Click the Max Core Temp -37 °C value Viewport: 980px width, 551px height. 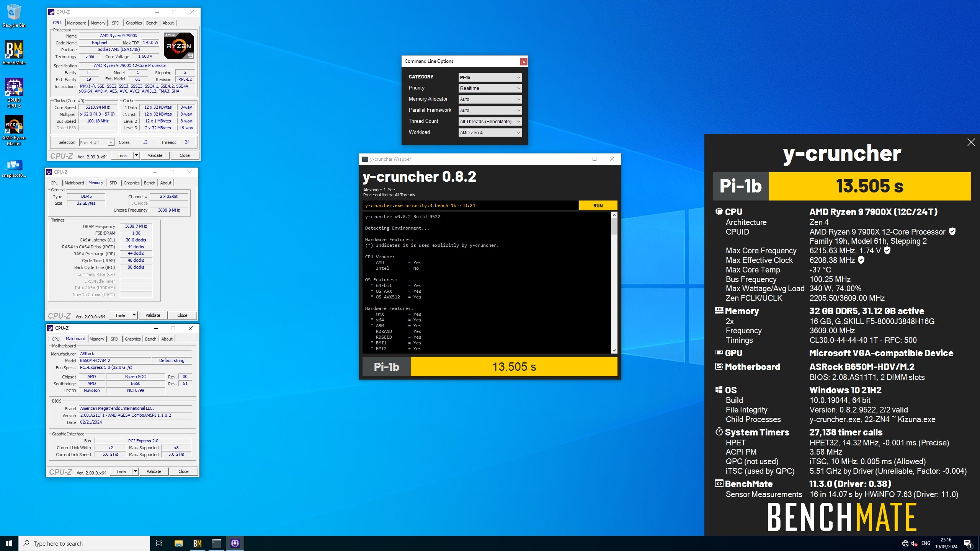tap(820, 270)
